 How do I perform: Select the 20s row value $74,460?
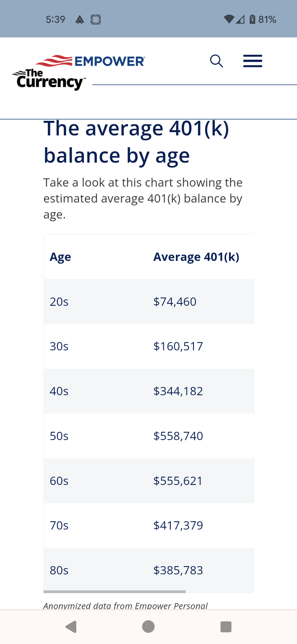[175, 301]
